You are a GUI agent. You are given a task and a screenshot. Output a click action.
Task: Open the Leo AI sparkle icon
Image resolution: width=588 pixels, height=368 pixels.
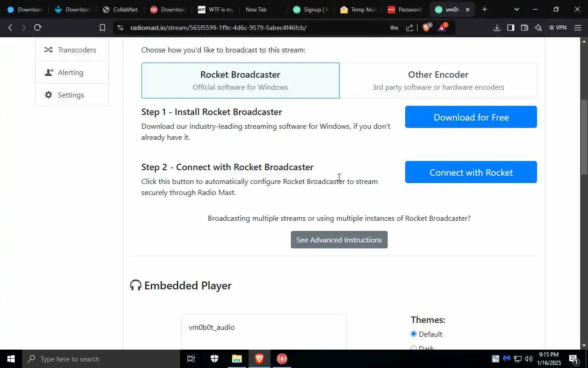(538, 28)
